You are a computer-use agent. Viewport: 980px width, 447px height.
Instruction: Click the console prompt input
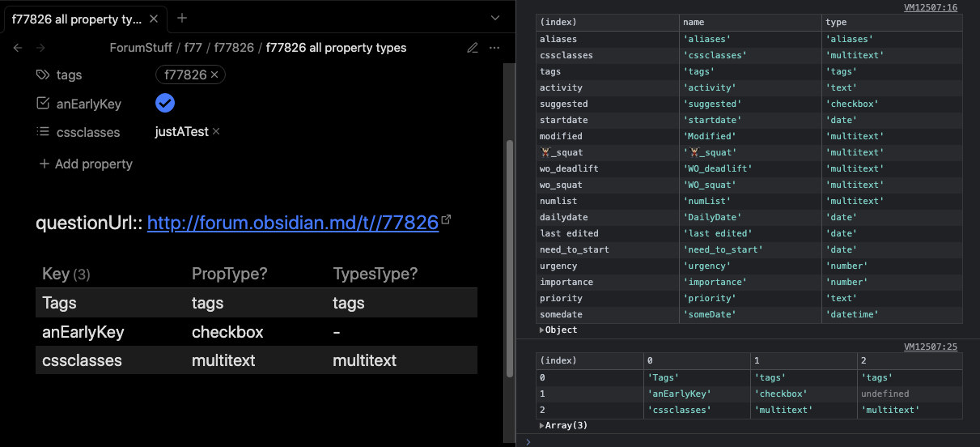[x=753, y=441]
